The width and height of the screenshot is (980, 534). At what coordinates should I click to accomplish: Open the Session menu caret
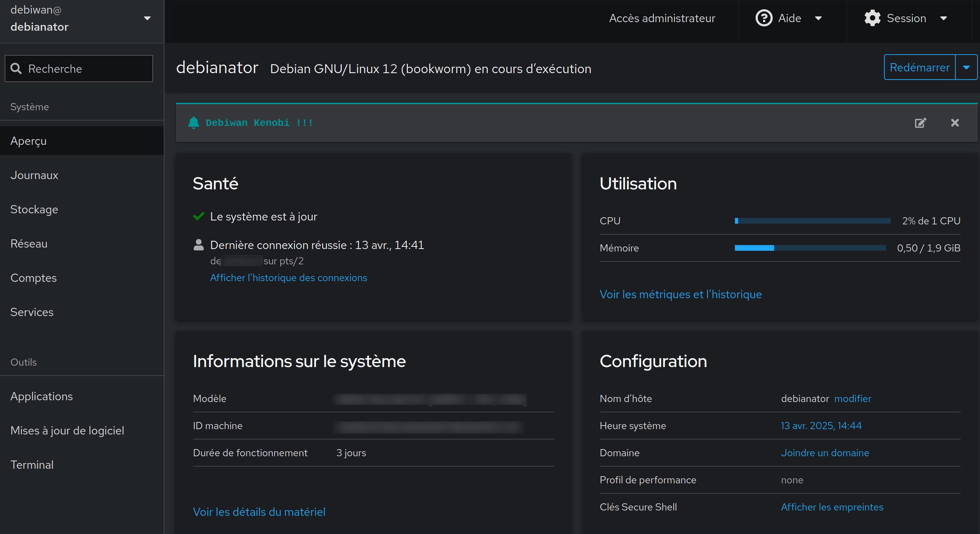(x=944, y=18)
